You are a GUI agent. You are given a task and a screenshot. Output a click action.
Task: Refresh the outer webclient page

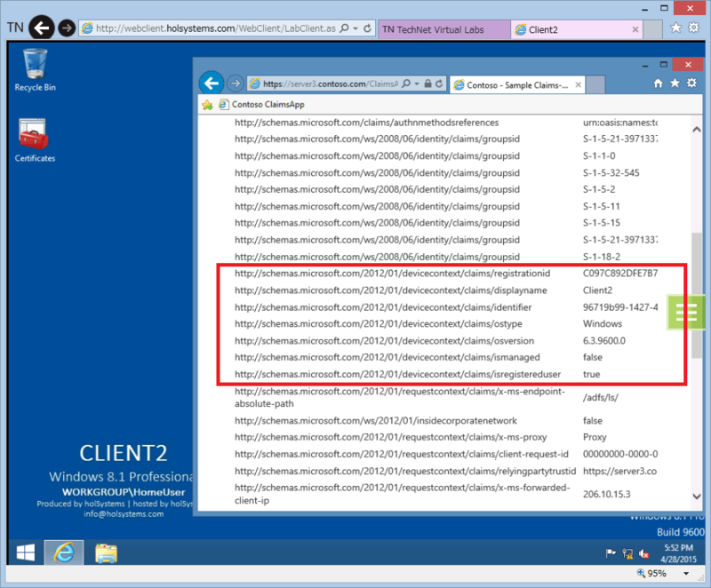coord(367,28)
